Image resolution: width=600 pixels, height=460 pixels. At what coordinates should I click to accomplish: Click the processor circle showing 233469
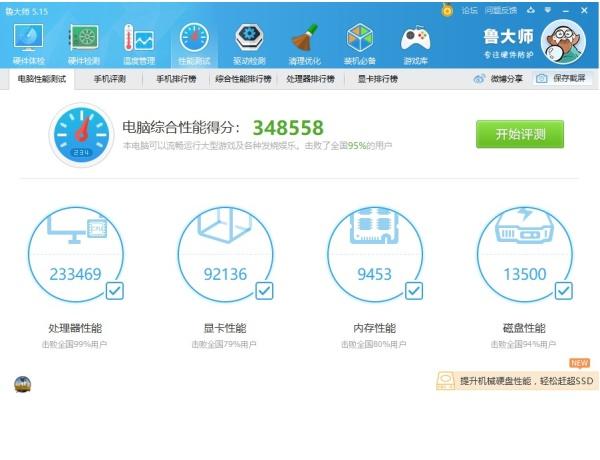(x=76, y=254)
